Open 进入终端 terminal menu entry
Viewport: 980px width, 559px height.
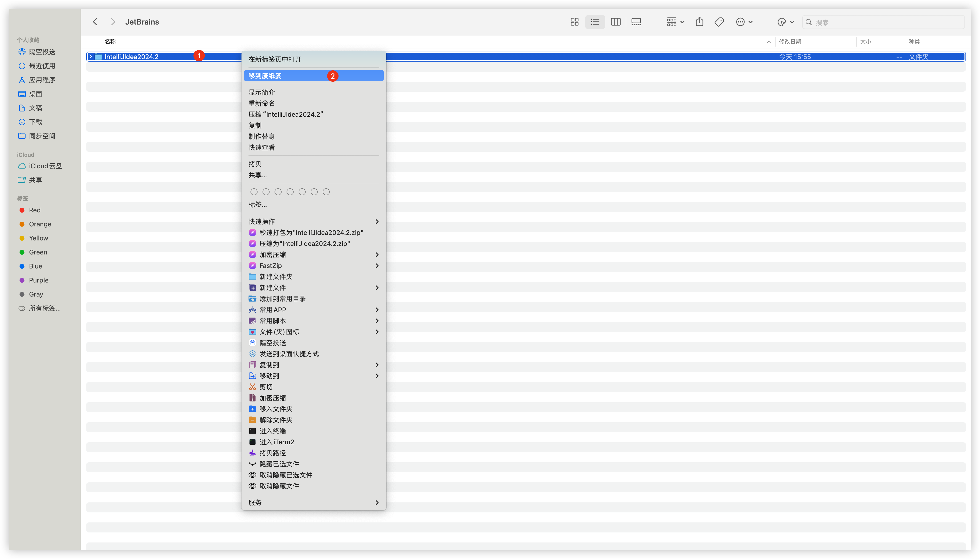(273, 431)
